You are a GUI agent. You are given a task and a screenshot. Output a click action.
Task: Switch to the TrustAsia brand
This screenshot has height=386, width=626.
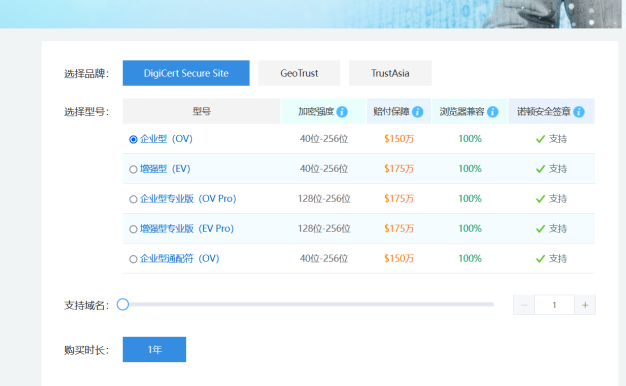tap(390, 73)
